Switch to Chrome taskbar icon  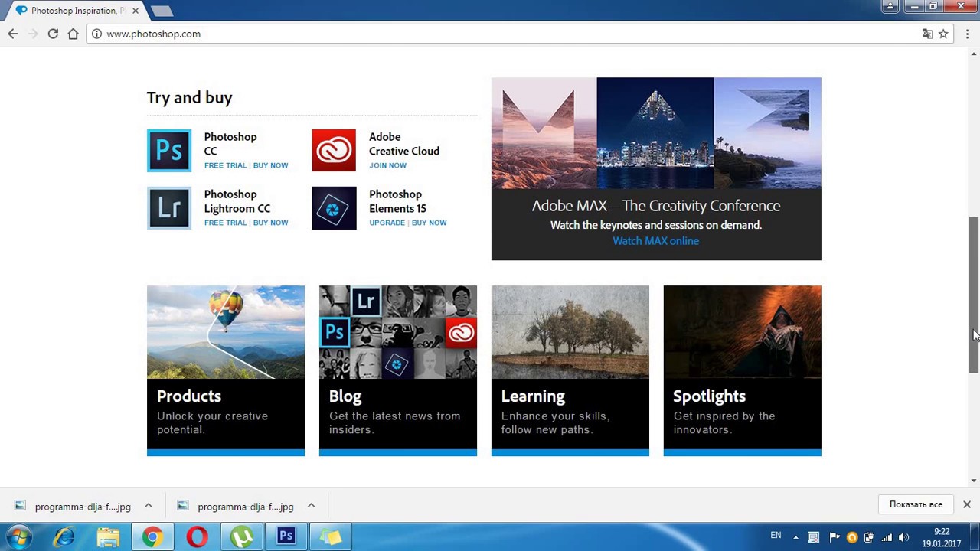coord(152,537)
